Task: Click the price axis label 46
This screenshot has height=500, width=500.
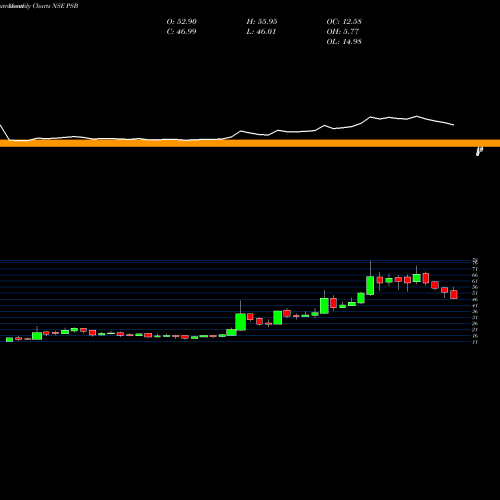Action: tap(475, 299)
